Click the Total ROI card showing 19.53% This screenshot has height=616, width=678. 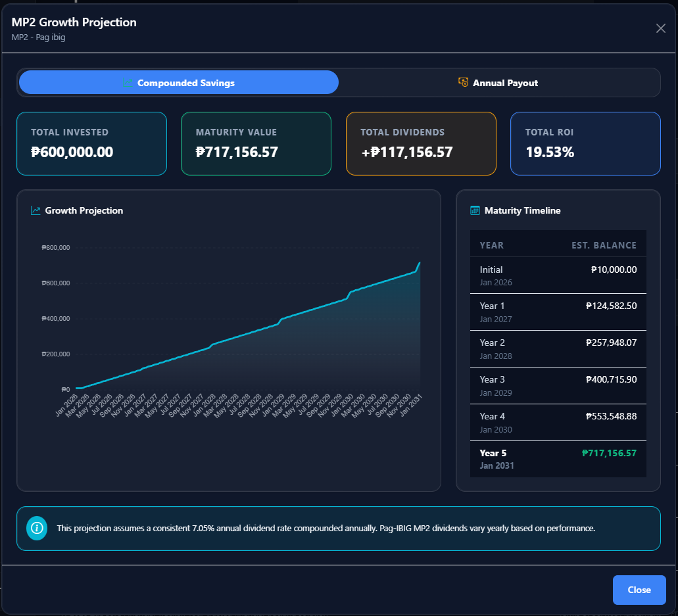tap(585, 143)
